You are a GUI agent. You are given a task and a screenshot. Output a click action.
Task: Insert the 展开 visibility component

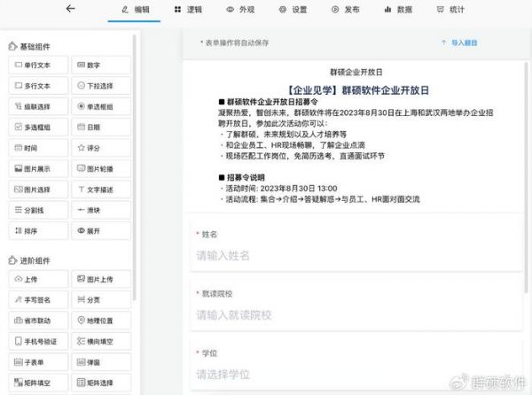pos(101,230)
